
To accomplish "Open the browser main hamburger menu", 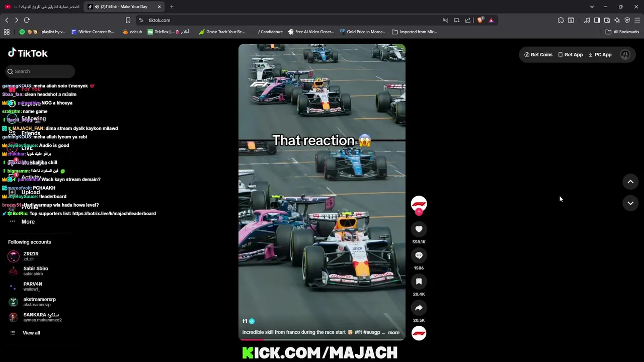I will [x=637, y=20].
